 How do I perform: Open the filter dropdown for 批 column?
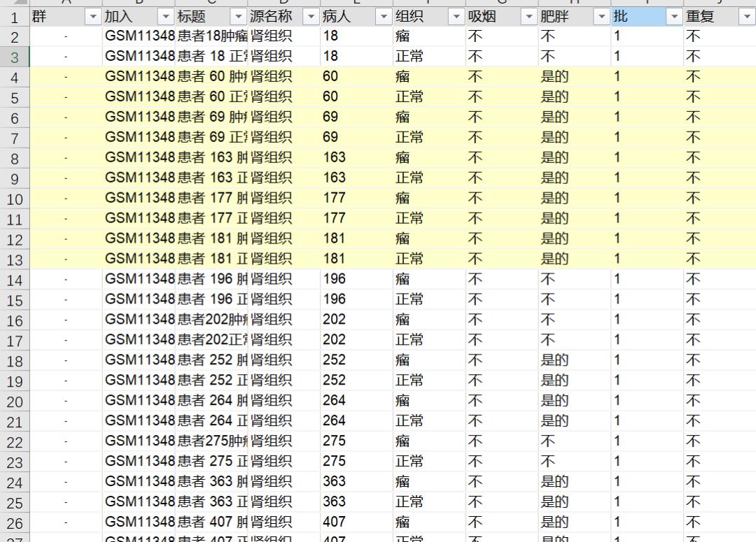(x=674, y=17)
